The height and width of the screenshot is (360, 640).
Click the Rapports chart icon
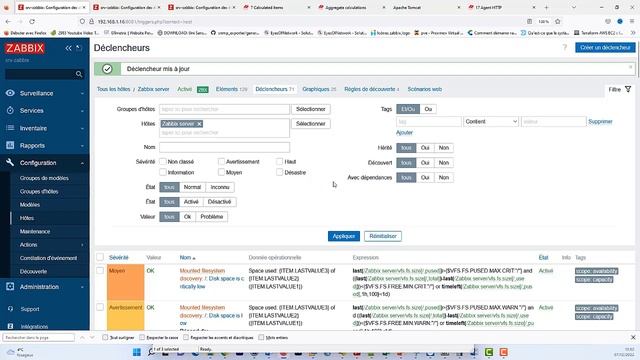click(x=10, y=145)
